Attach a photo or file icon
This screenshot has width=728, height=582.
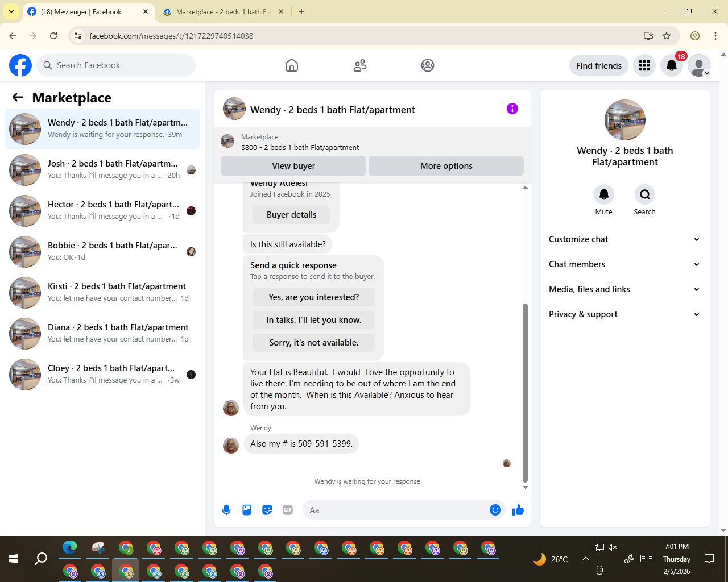247,510
